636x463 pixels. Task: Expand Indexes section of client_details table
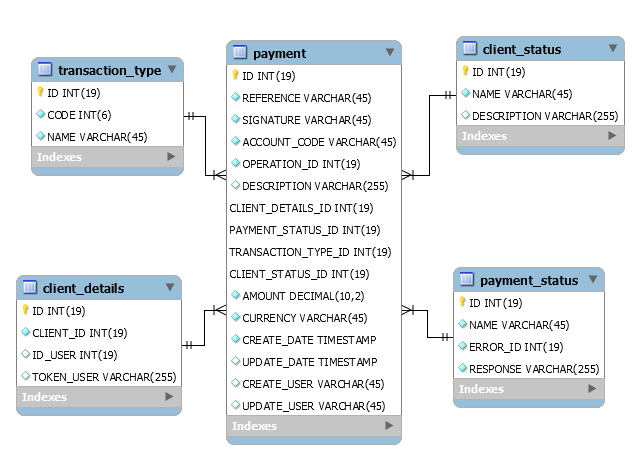(x=170, y=397)
